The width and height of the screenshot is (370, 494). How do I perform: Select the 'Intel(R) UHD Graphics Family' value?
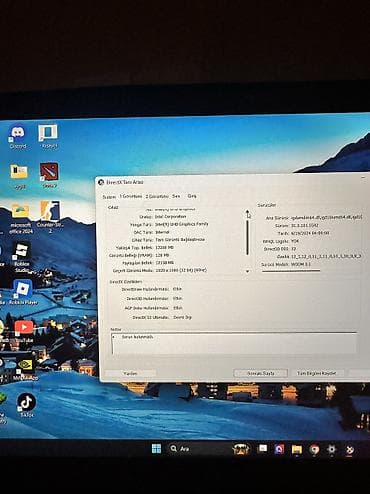tap(182, 224)
